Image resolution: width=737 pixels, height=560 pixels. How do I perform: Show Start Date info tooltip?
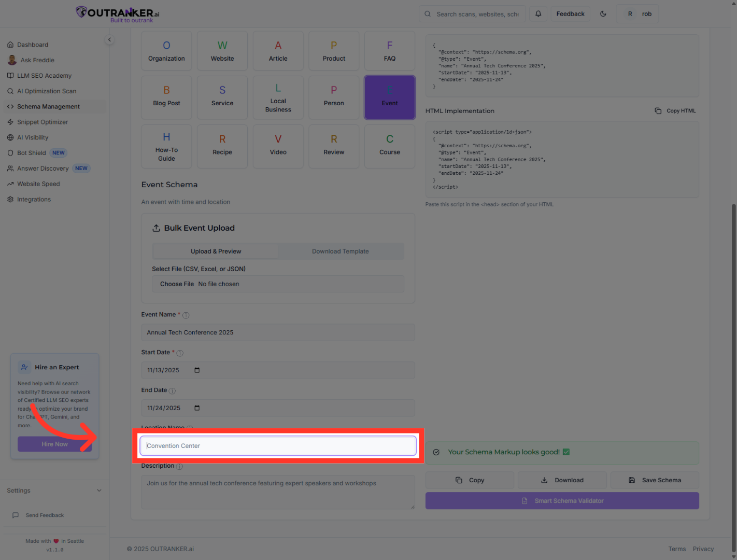coord(180,353)
